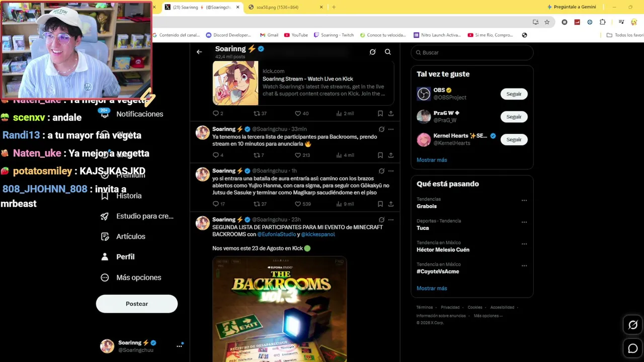Viewport: 644px width, 362px height.
Task: Open the Gmail bookmark
Action: point(269,35)
